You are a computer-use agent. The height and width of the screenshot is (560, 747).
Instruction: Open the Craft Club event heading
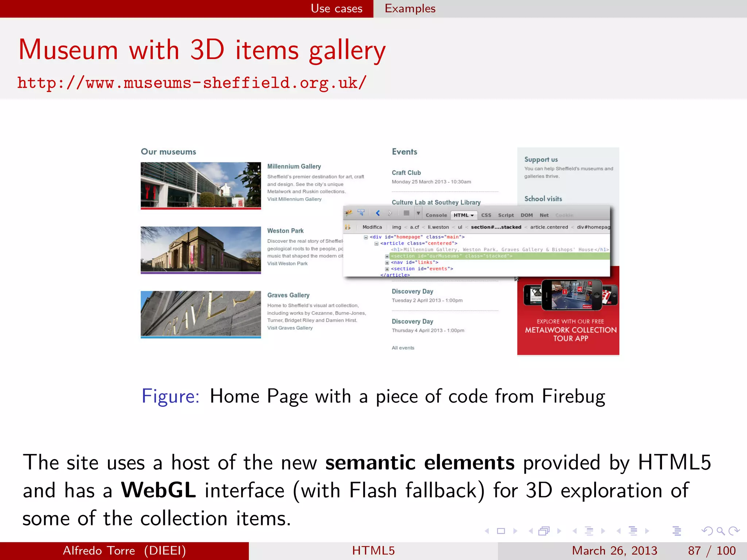click(406, 173)
